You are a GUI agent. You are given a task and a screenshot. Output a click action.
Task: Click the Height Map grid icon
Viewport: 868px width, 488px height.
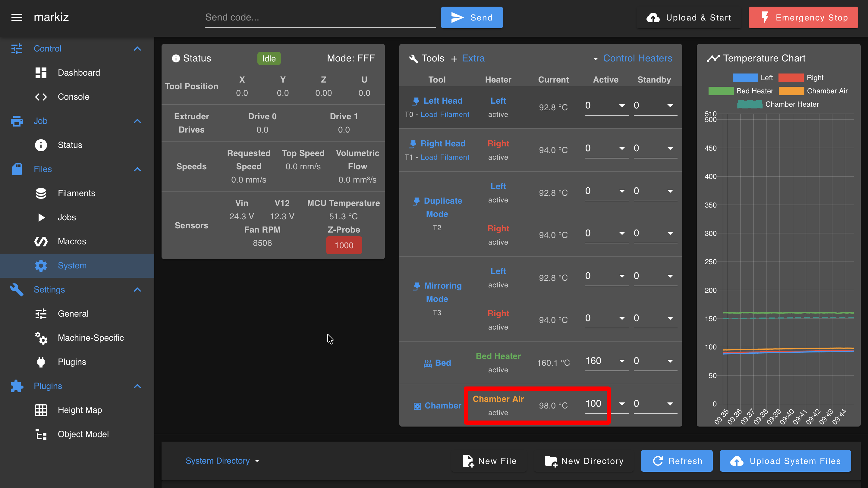[x=41, y=410]
